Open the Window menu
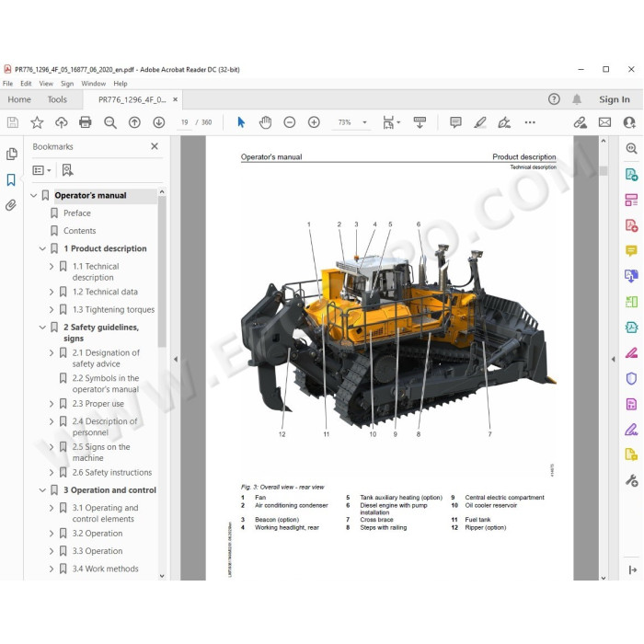This screenshot has height=644, width=644. pyautogui.click(x=93, y=84)
